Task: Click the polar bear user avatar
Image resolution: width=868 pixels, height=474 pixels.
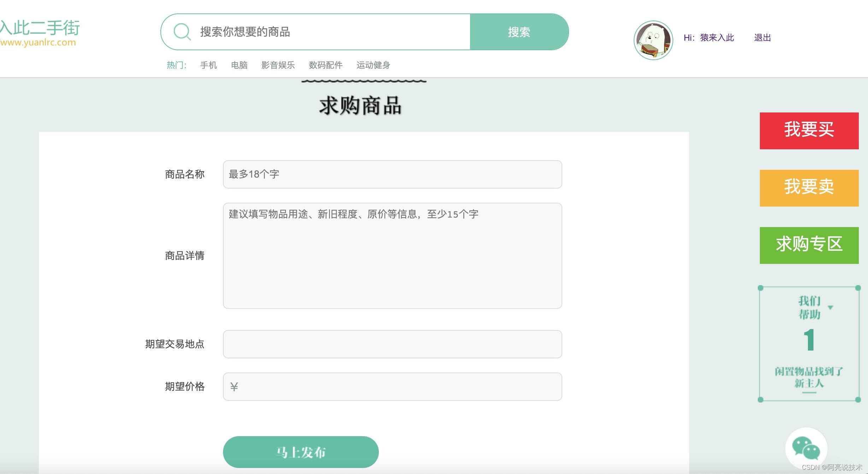Action: [653, 40]
